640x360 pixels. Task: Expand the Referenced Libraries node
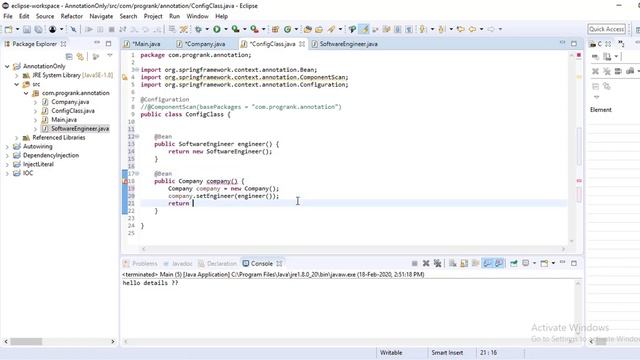tap(16, 138)
